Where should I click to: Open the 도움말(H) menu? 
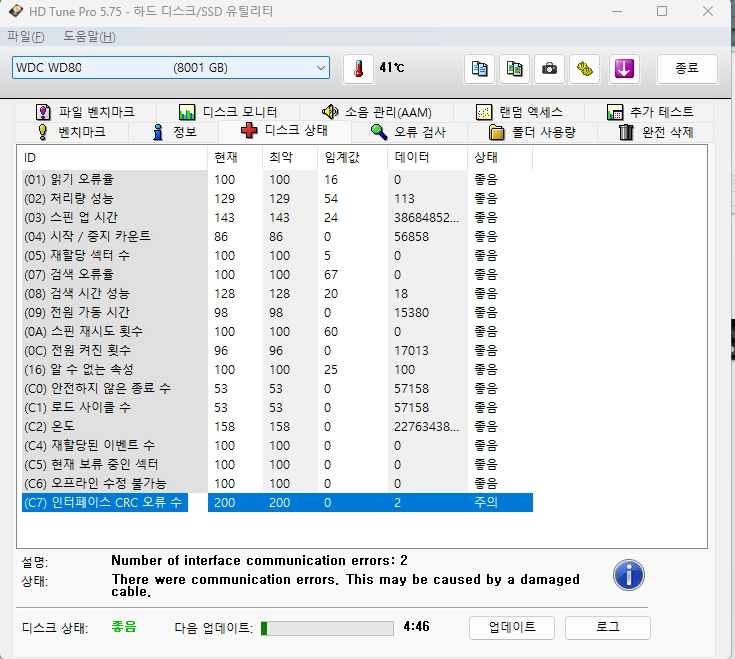pos(89,37)
